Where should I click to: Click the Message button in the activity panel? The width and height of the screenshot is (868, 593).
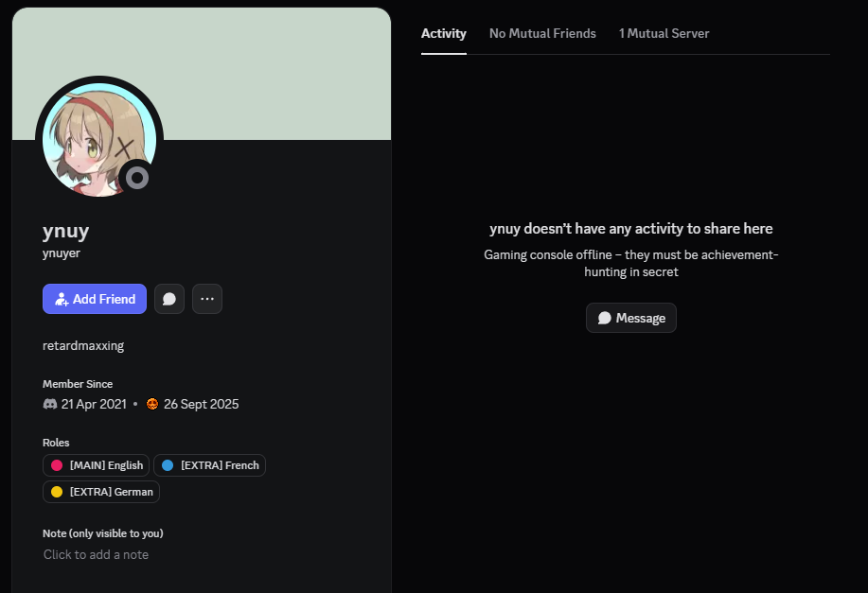point(631,318)
